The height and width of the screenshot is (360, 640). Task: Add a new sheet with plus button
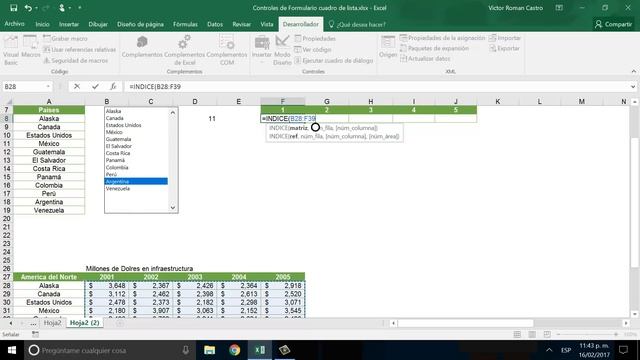[x=120, y=323]
